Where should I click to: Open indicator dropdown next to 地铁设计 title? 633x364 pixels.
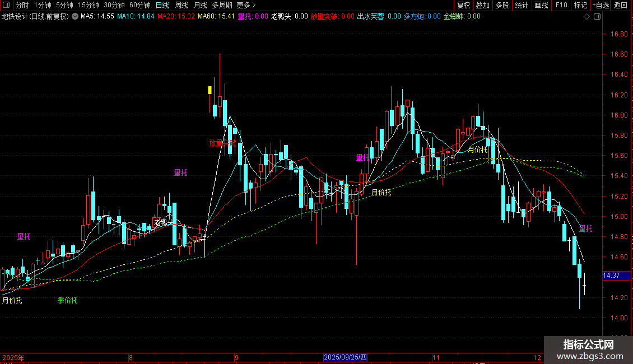[75, 17]
